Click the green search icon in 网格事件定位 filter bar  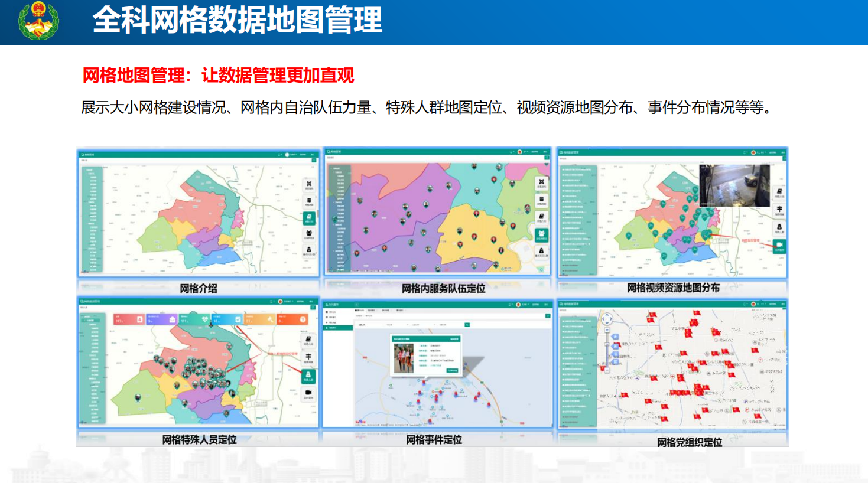pos(467,325)
